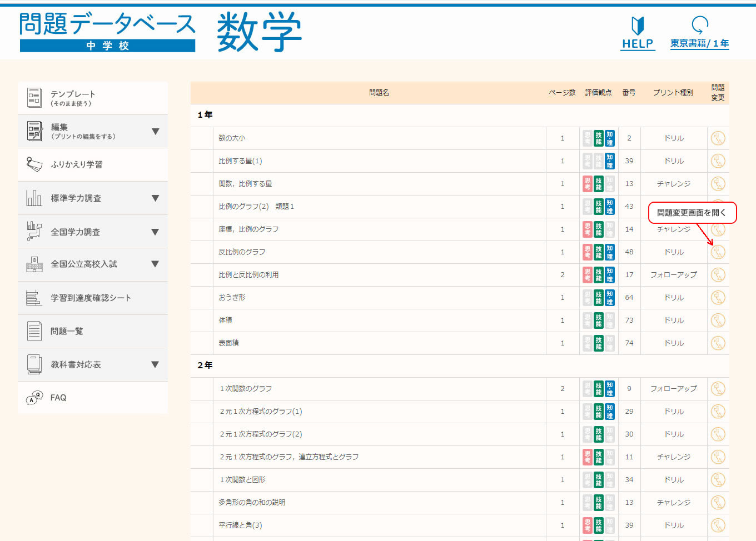The image size is (756, 541).
Task: Click the 2年 section heading
Action: 205,365
